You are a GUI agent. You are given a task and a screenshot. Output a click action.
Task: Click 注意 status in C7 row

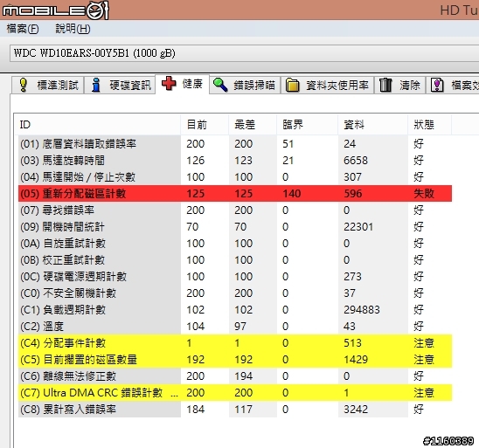[x=424, y=393]
